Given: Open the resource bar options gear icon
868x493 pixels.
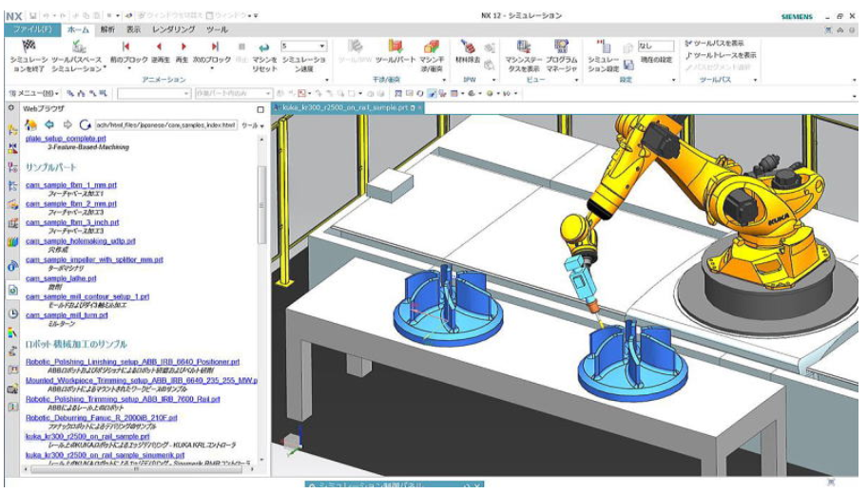Looking at the screenshot, I should [x=11, y=108].
